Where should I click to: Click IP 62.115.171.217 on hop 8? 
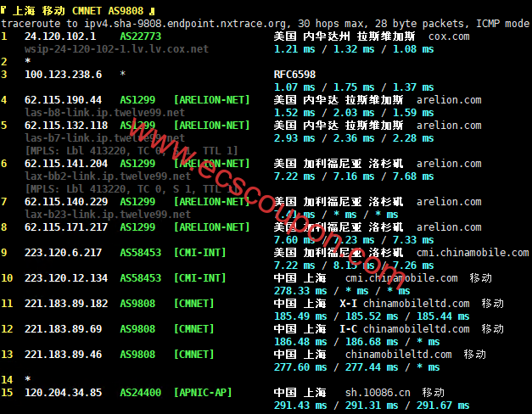[x=66, y=227]
